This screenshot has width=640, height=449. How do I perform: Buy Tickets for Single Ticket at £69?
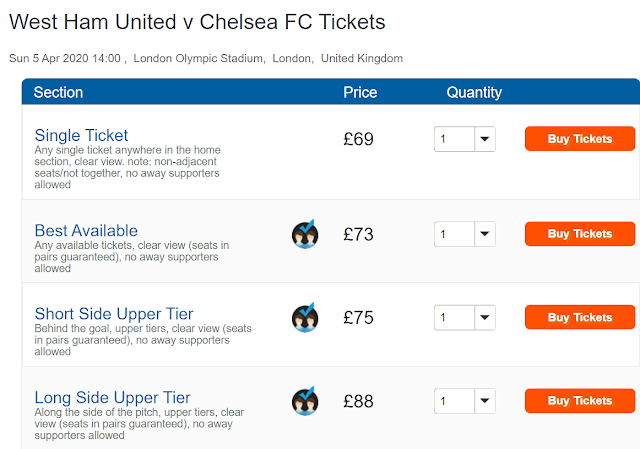click(x=579, y=139)
